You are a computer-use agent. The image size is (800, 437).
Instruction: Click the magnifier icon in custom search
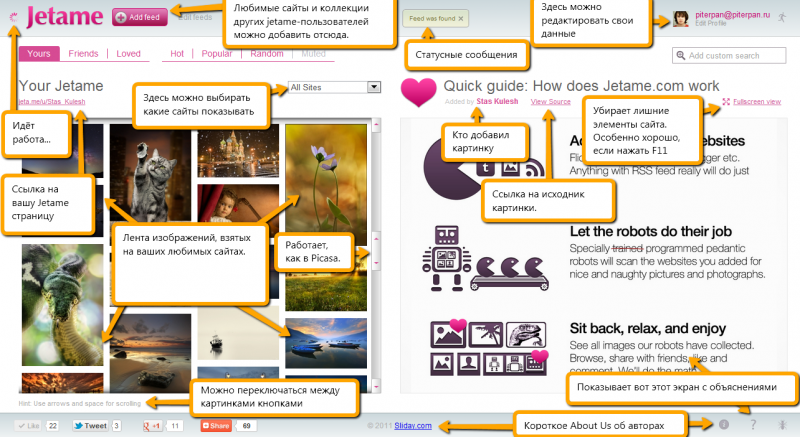[681, 55]
